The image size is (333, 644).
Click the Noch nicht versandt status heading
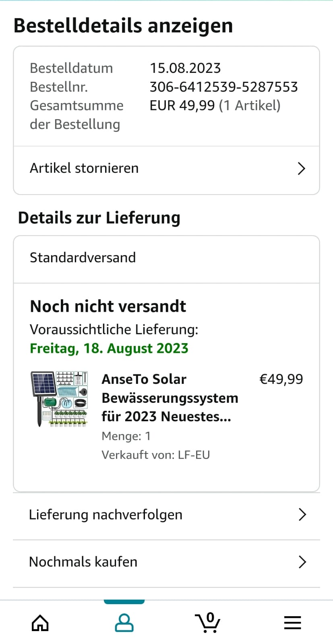point(108,306)
